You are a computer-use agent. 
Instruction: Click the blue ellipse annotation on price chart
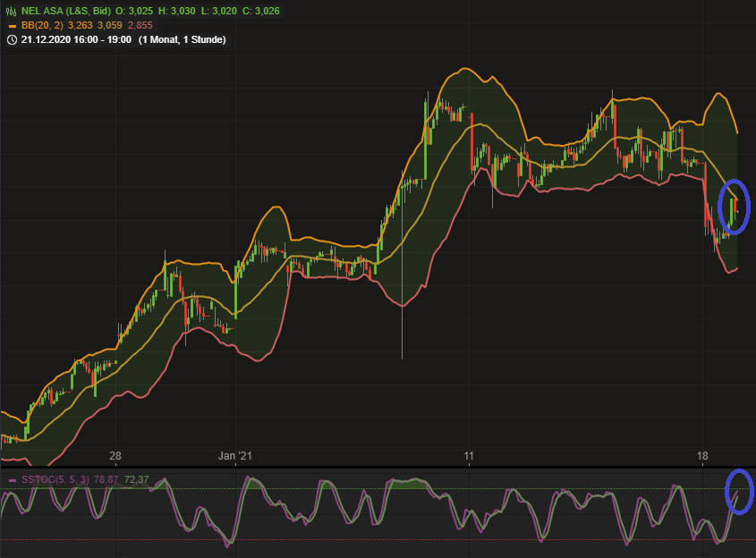(x=734, y=207)
